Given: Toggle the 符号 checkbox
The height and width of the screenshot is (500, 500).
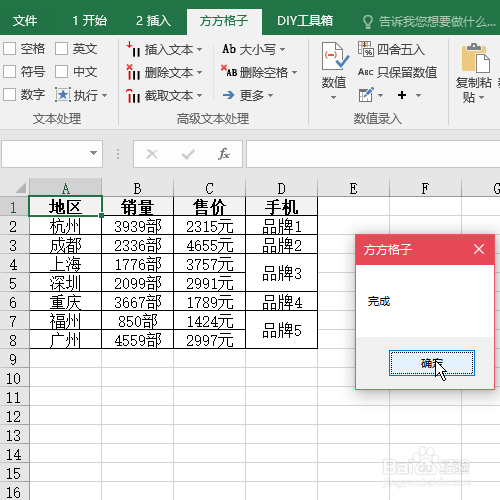Looking at the screenshot, I should click(9, 71).
